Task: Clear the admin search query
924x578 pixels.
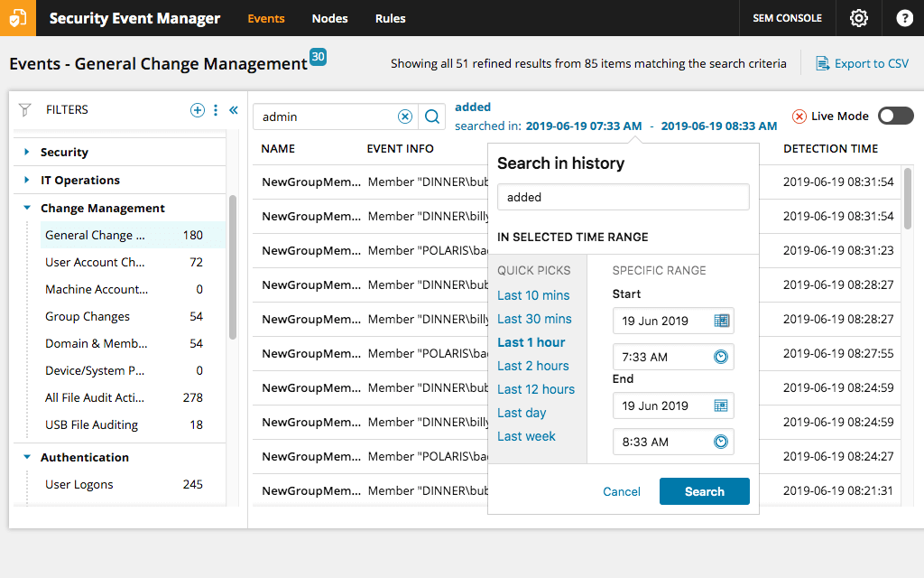Action: pyautogui.click(x=405, y=117)
